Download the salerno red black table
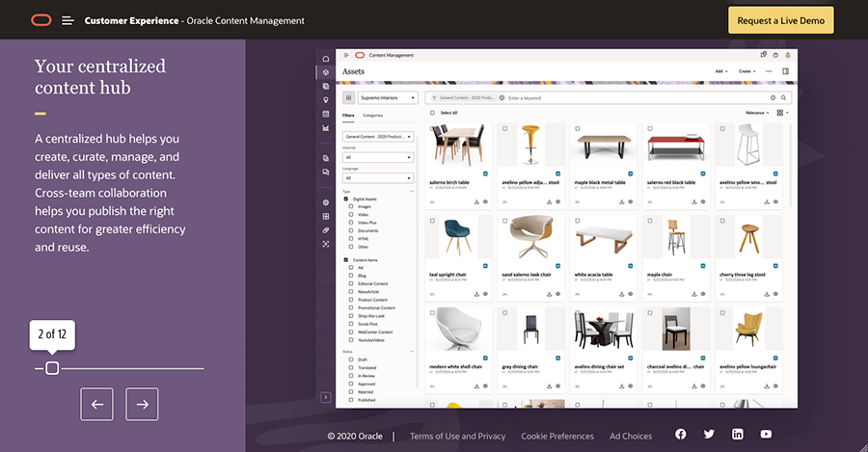This screenshot has width=868, height=452. (x=694, y=202)
